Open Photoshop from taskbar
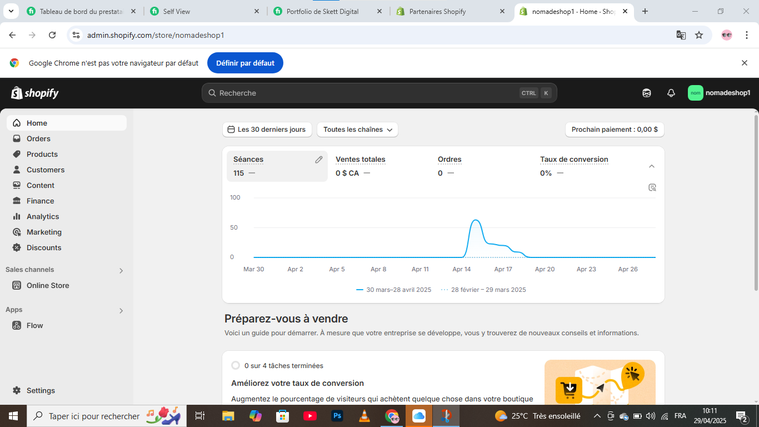759x427 pixels. click(337, 416)
